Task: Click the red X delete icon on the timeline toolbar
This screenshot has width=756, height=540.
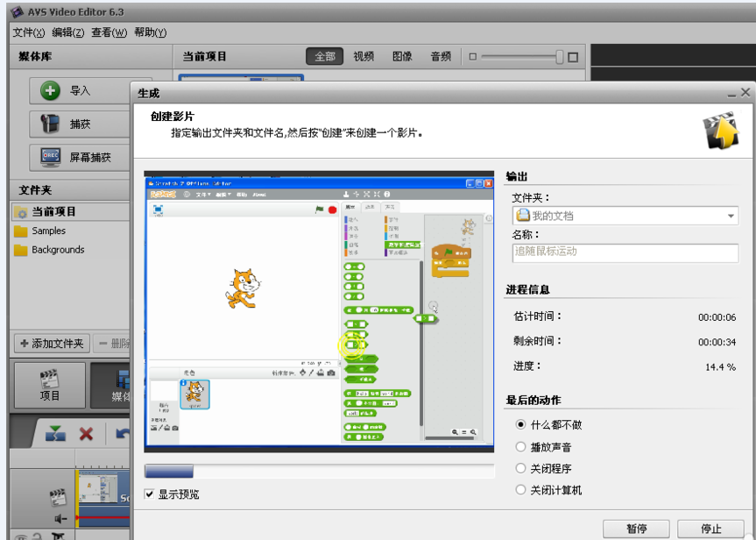Action: point(85,433)
